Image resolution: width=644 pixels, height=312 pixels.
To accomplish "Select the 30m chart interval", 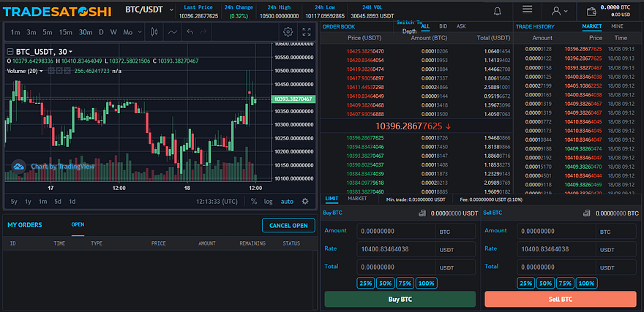I will (86, 32).
